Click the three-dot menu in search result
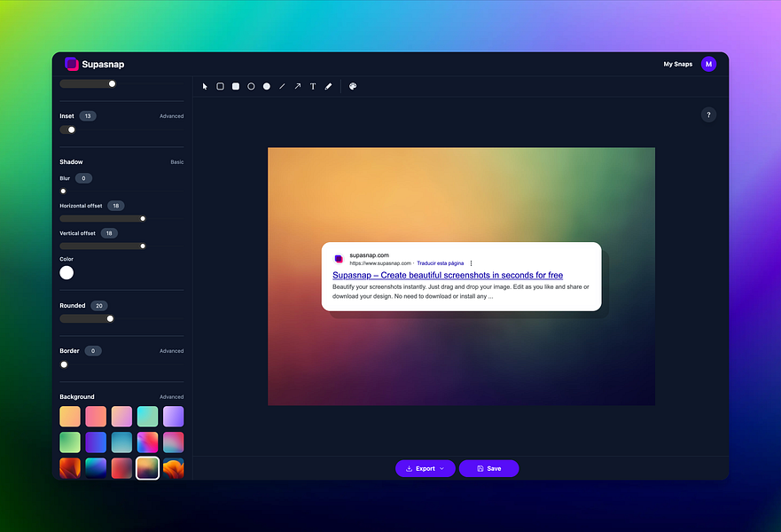The height and width of the screenshot is (532, 781). point(472,263)
